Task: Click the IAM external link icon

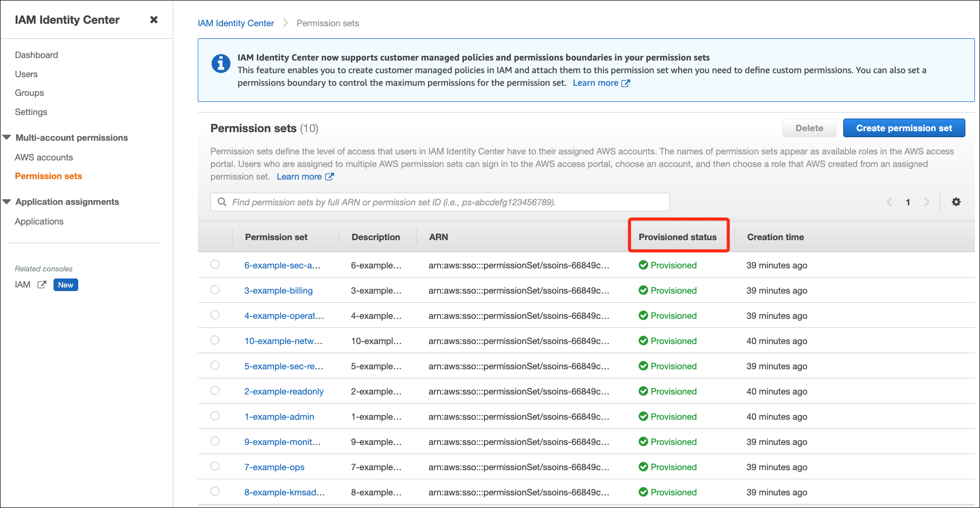Action: (42, 285)
